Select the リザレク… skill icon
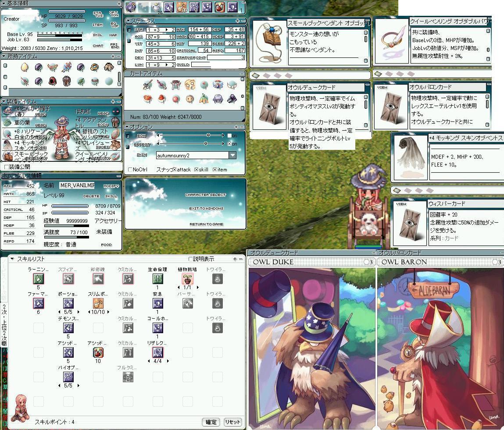 pyautogui.click(x=157, y=352)
